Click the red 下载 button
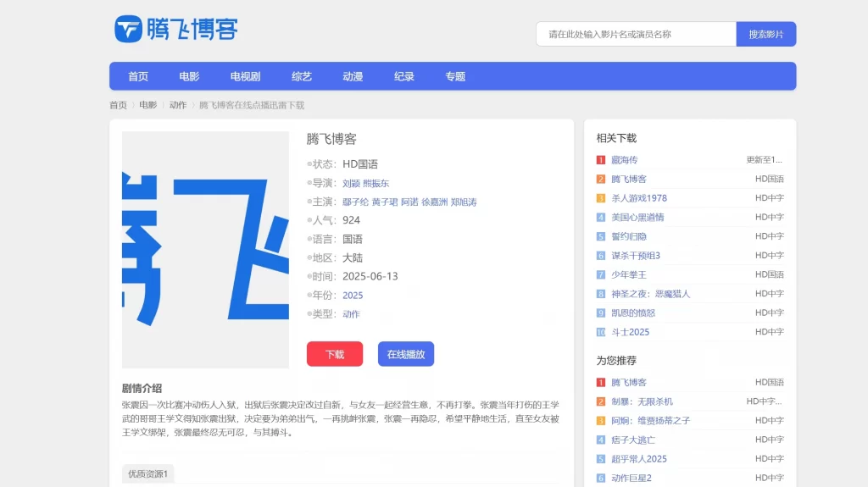 click(x=335, y=354)
